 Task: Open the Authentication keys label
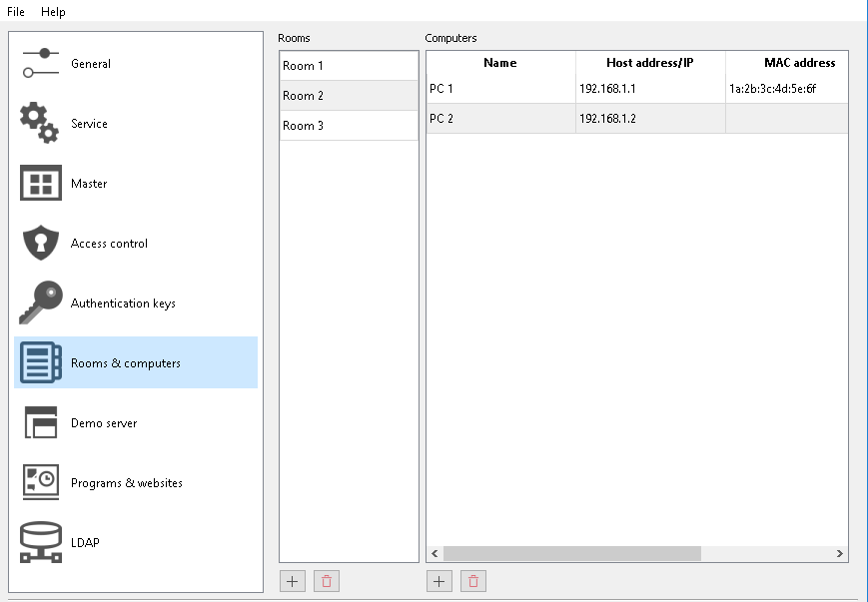(123, 303)
